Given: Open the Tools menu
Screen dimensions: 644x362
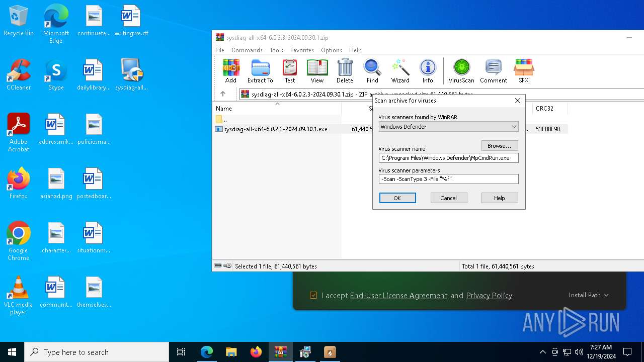Looking at the screenshot, I should coord(276,50).
